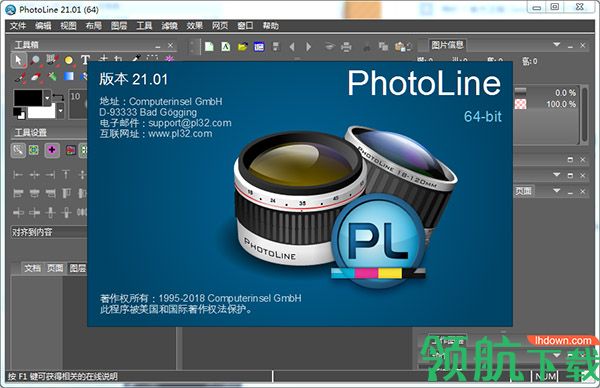Toggle the first tool-settings mode button

18,150
